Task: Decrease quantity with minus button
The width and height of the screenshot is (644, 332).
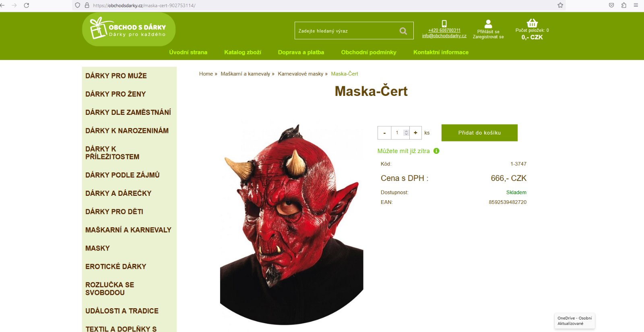Action: [384, 133]
